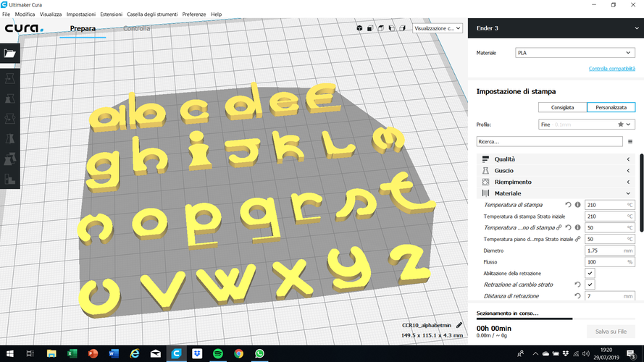Switch to front camera view

(x=370, y=28)
